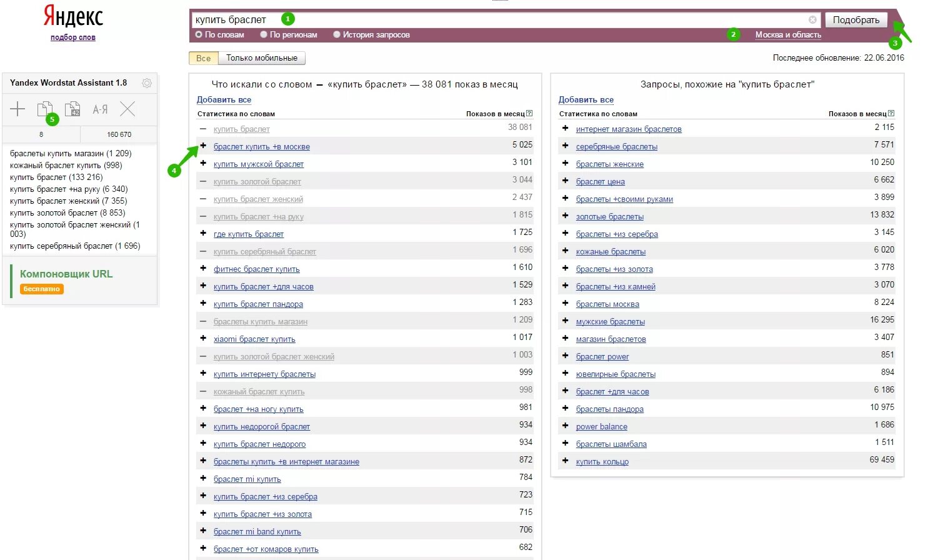Select "По словам" radio button
This screenshot has height=560, width=943.
(199, 35)
